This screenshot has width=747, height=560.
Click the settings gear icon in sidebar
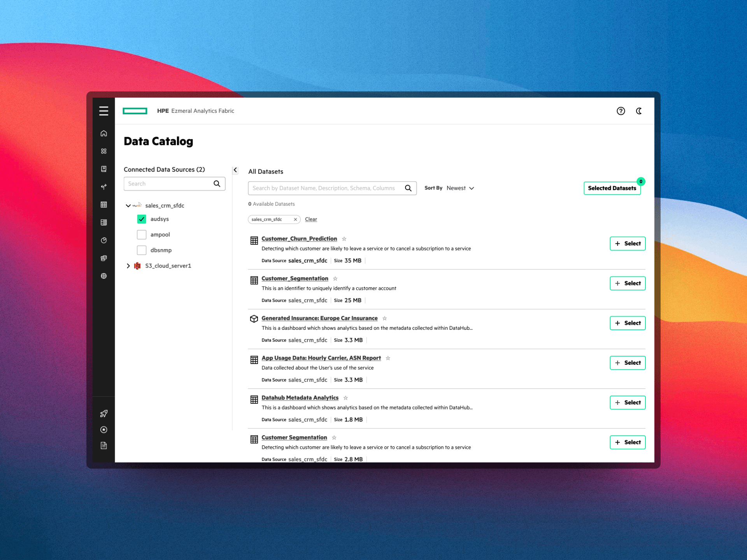pos(104,275)
